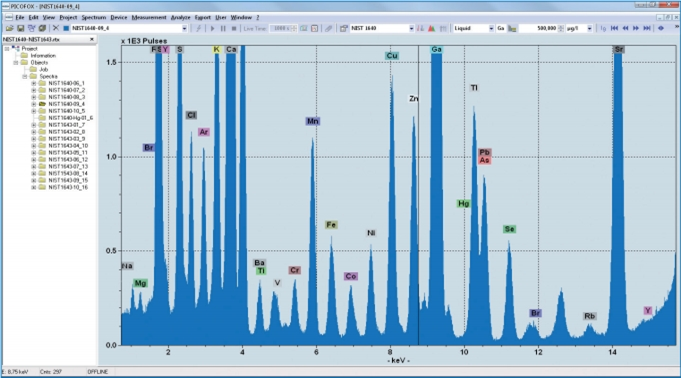Screen dimensions: 681x378
Task: Click the blue spectrum color square
Action: [66, 28]
